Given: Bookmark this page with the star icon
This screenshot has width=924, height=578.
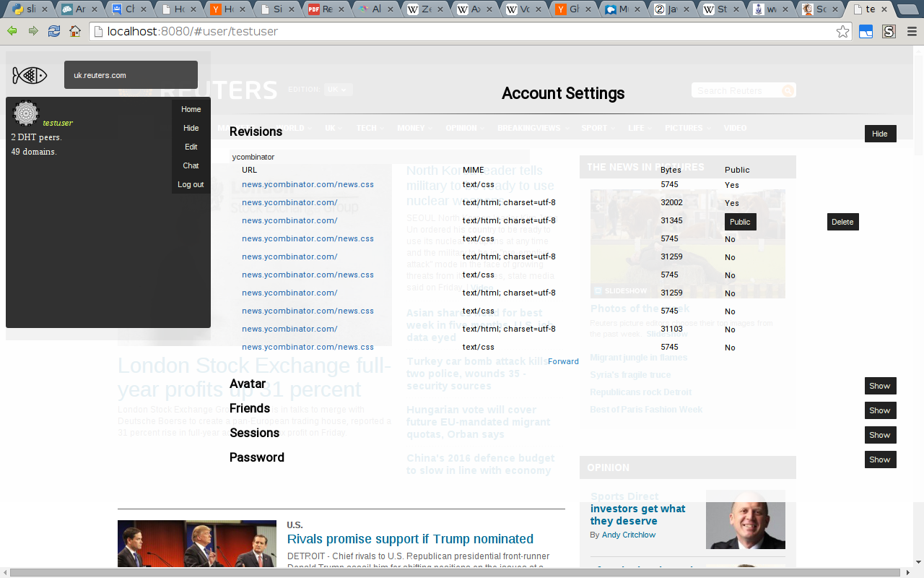Looking at the screenshot, I should [x=842, y=31].
